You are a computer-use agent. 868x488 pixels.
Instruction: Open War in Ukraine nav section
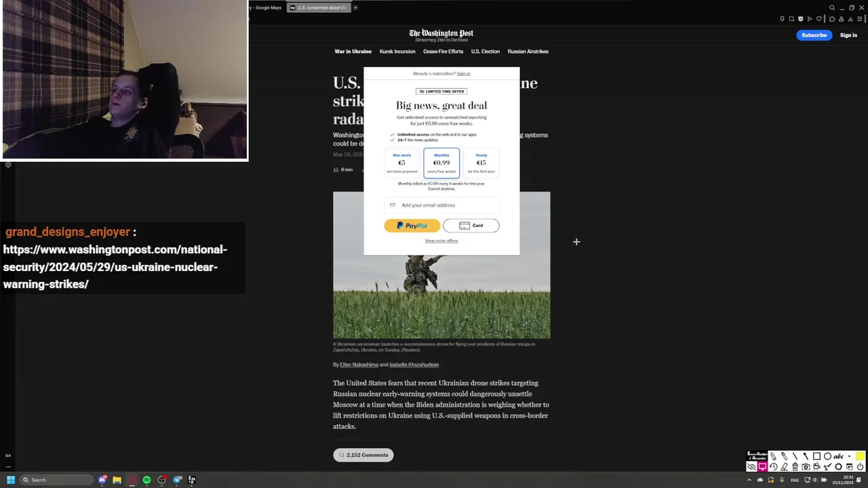(353, 52)
